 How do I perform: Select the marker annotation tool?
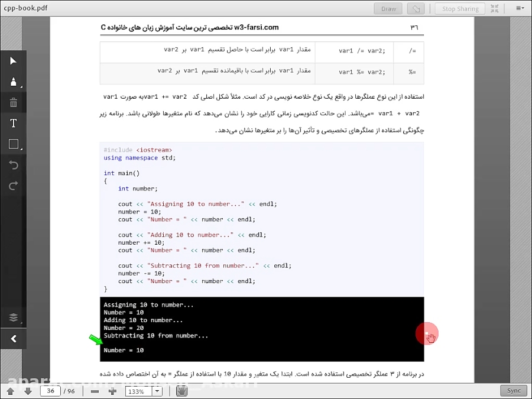click(x=12, y=82)
